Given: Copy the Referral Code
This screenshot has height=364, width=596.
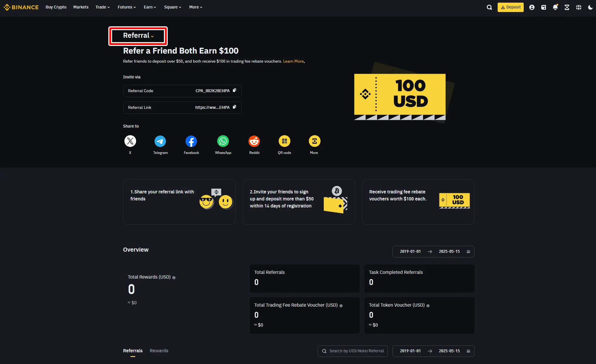Looking at the screenshot, I should 234,90.
